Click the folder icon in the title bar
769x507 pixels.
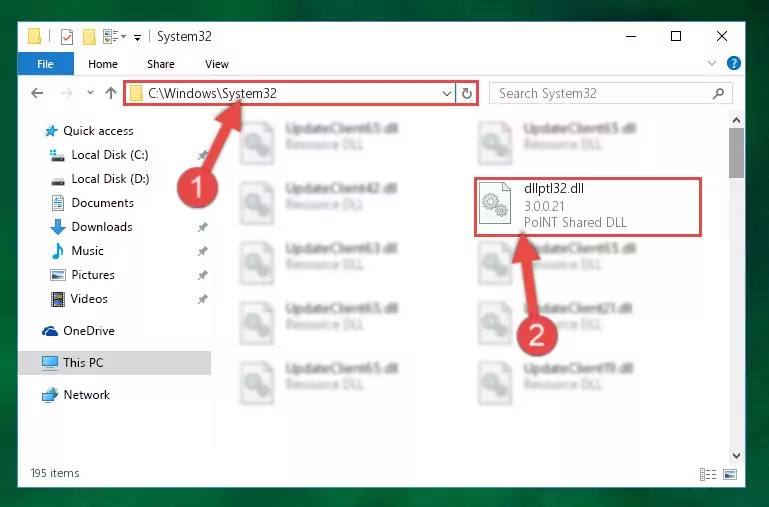[x=34, y=36]
